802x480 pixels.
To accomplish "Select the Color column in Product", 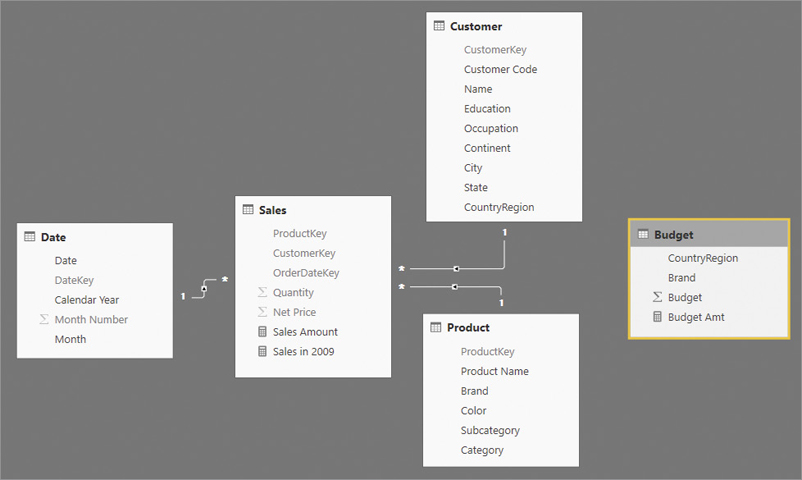I will point(473,410).
